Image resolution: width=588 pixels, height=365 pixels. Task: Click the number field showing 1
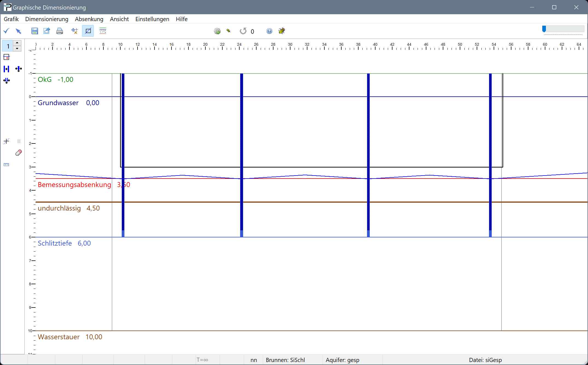pyautogui.click(x=8, y=46)
